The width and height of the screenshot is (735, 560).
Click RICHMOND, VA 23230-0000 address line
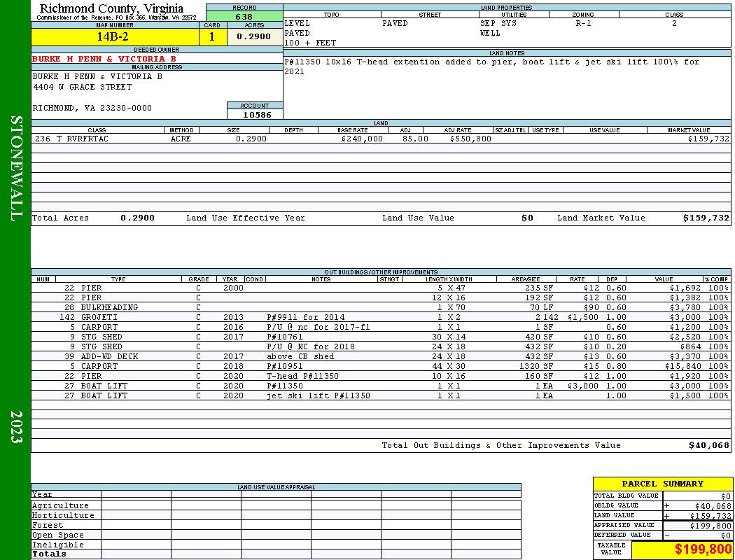[x=92, y=108]
